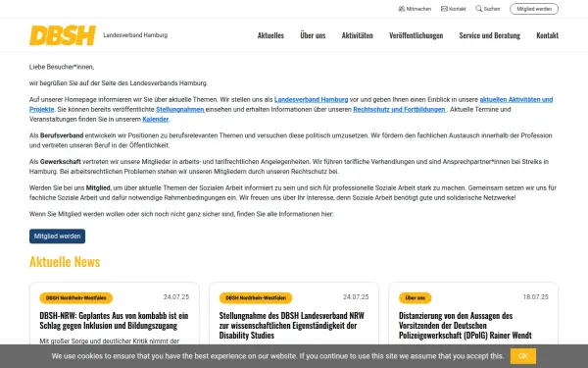The image size is (588, 368).
Task: Follow the Landesverband Hamburg link in paragraph
Action: [x=312, y=99]
